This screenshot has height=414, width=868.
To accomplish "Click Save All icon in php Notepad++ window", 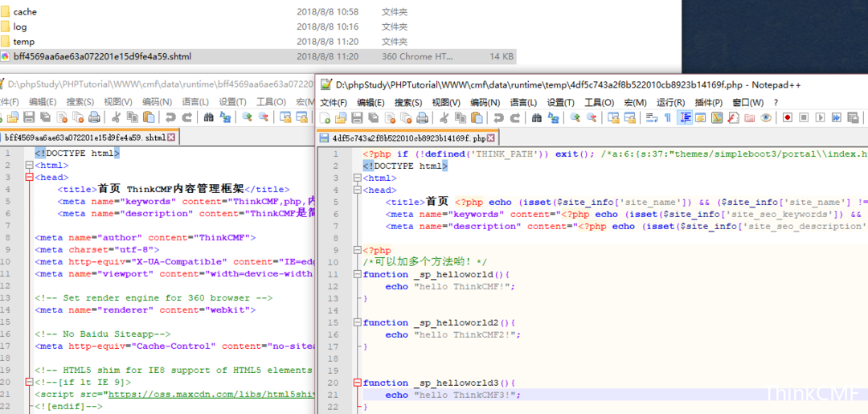I will [373, 117].
